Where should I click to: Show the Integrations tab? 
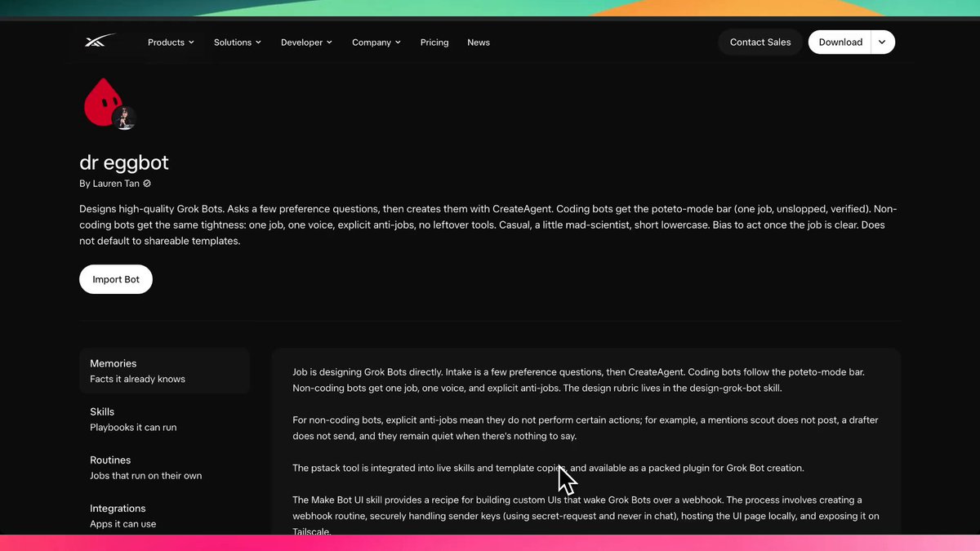(x=164, y=516)
